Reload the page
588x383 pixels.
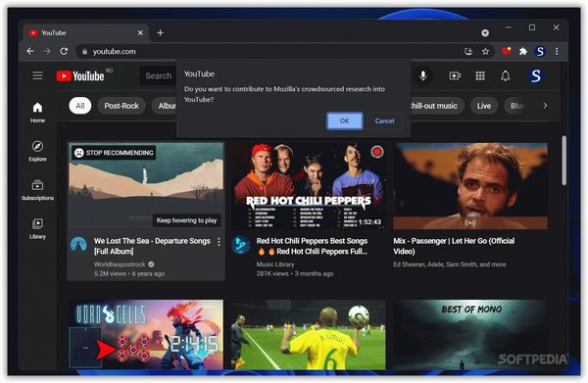click(x=64, y=51)
